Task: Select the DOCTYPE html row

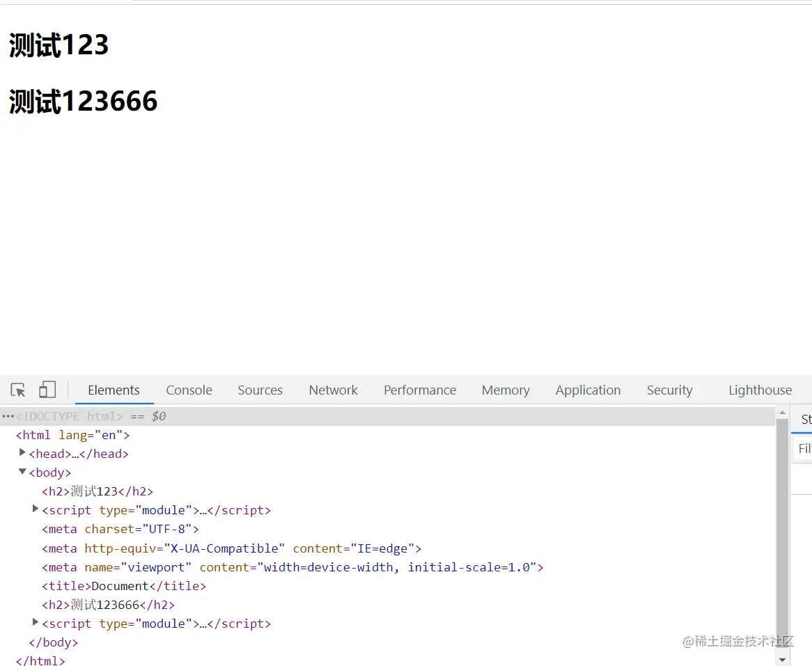Action: [x=387, y=416]
